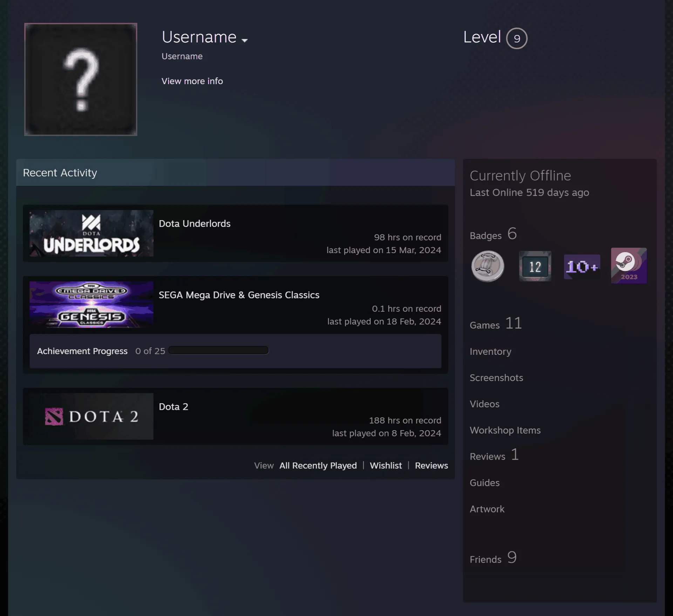
Task: Click the 98 hrs on record text
Action: click(407, 237)
